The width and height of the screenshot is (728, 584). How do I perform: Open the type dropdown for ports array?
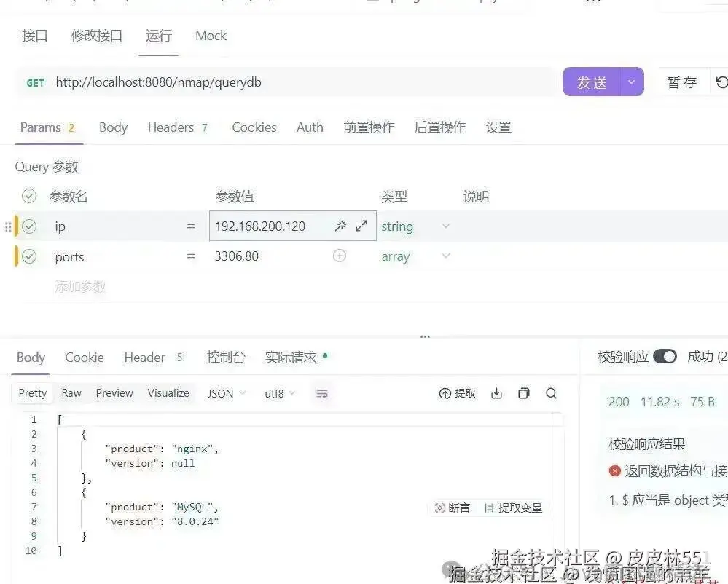coord(446,256)
